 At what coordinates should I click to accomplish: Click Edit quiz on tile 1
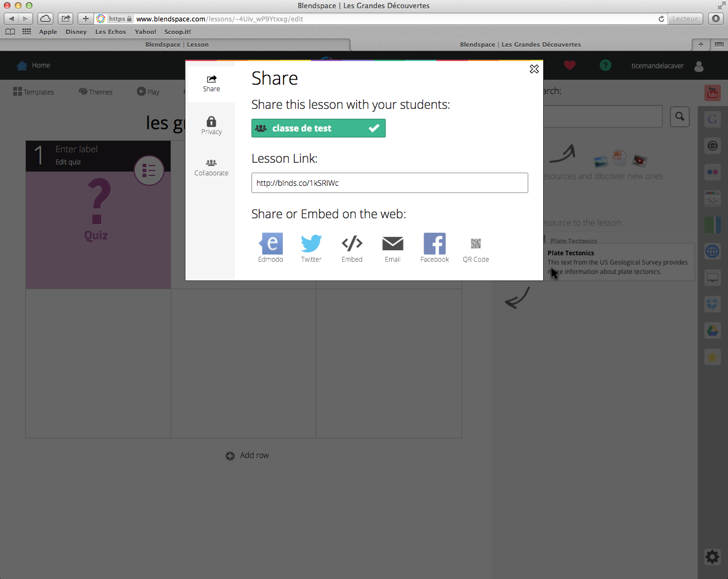pos(68,162)
